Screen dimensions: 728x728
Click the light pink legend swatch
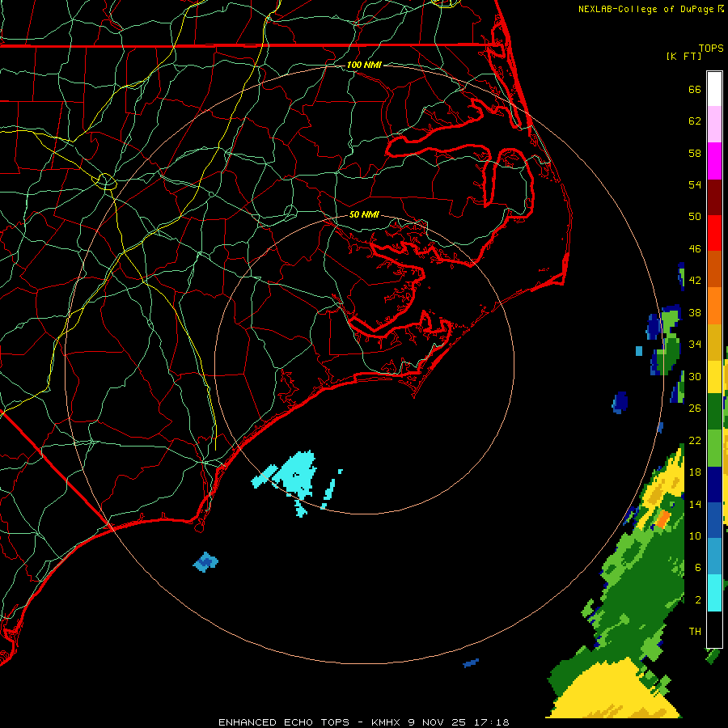coord(714,125)
